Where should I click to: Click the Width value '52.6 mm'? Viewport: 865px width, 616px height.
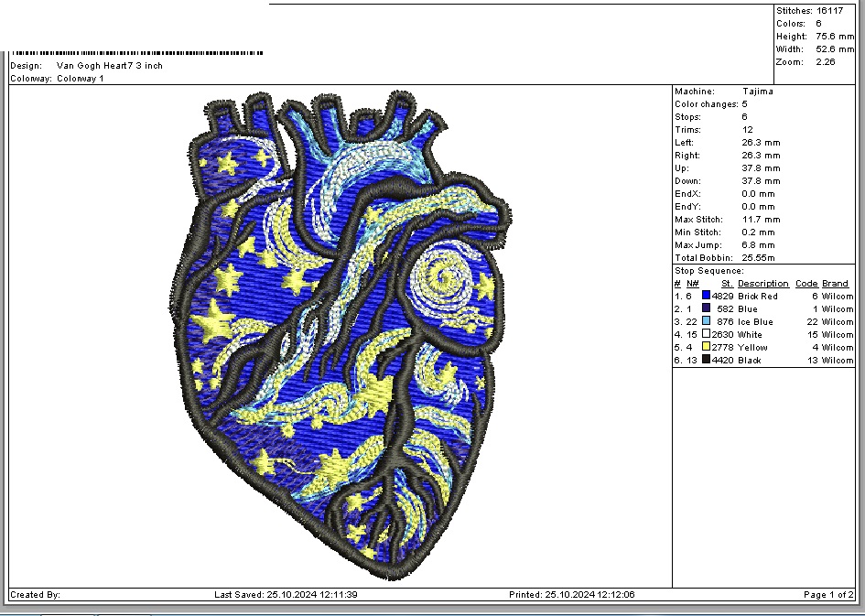(x=835, y=49)
